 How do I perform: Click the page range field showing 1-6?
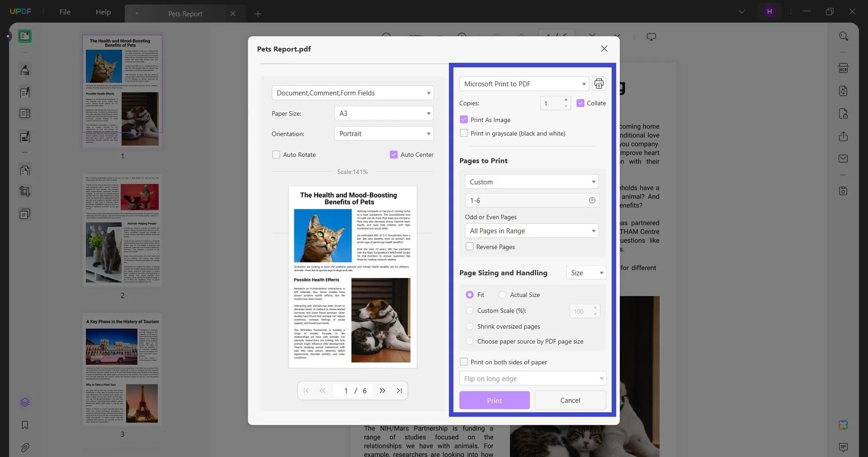click(x=532, y=200)
